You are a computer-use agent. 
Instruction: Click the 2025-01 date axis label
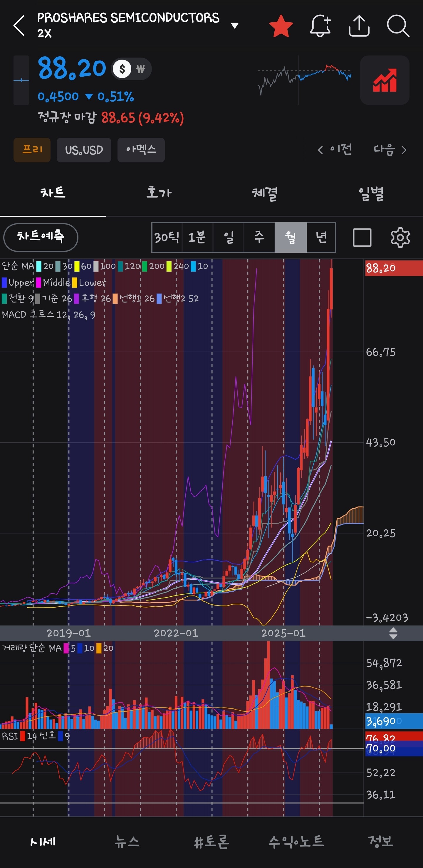click(x=283, y=633)
